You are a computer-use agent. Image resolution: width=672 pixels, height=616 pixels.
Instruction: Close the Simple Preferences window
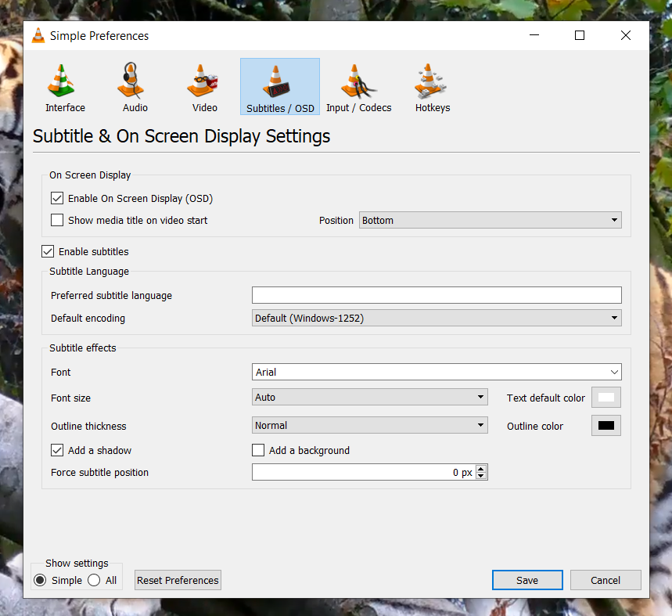626,35
